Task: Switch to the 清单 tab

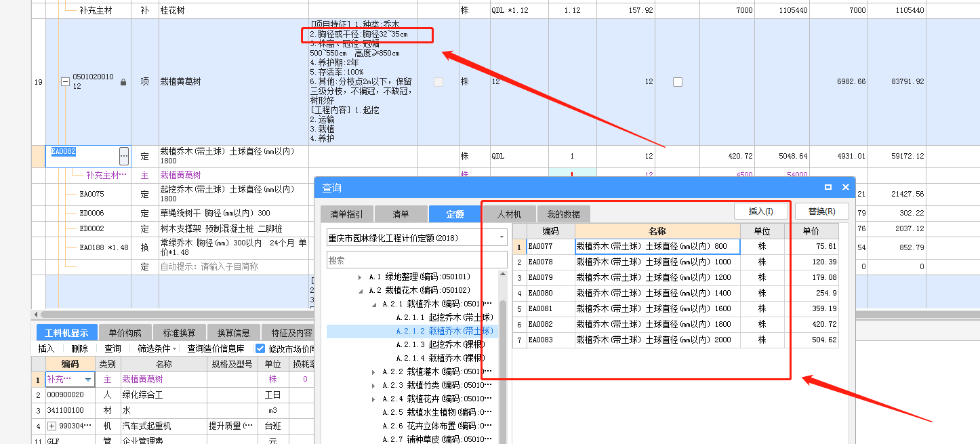Action: point(401,214)
